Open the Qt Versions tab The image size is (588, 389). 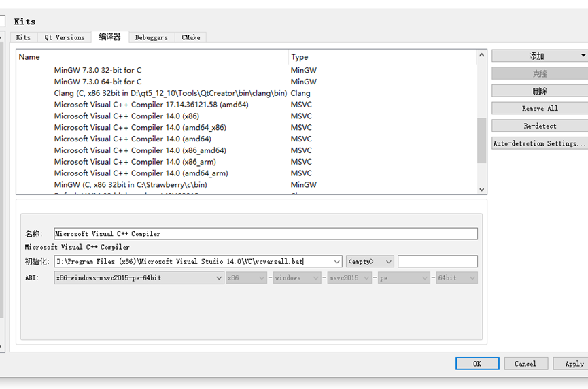tap(65, 37)
